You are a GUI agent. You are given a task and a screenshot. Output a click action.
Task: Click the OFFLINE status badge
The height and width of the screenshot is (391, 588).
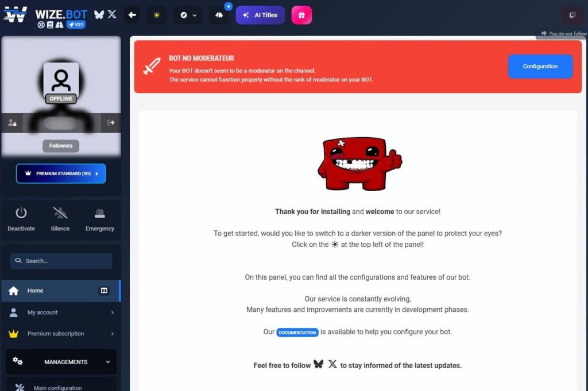point(61,99)
